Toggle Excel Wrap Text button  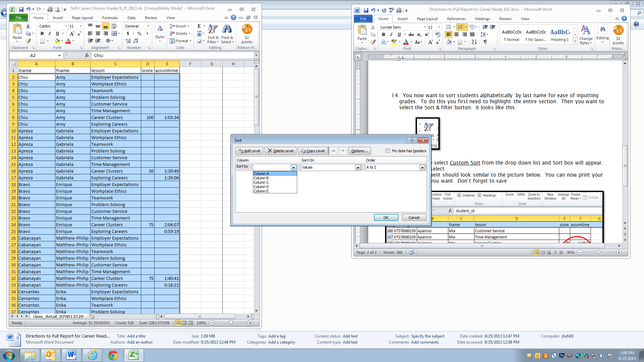coord(114,26)
